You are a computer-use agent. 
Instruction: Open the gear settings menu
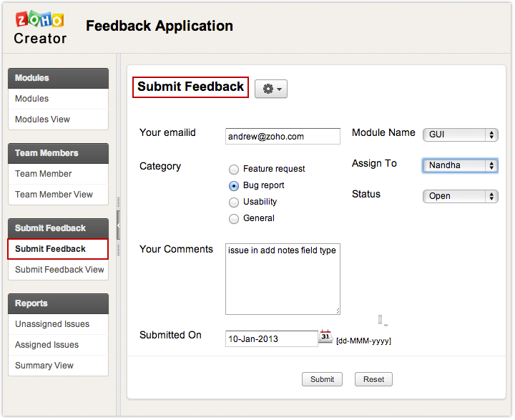click(x=270, y=89)
